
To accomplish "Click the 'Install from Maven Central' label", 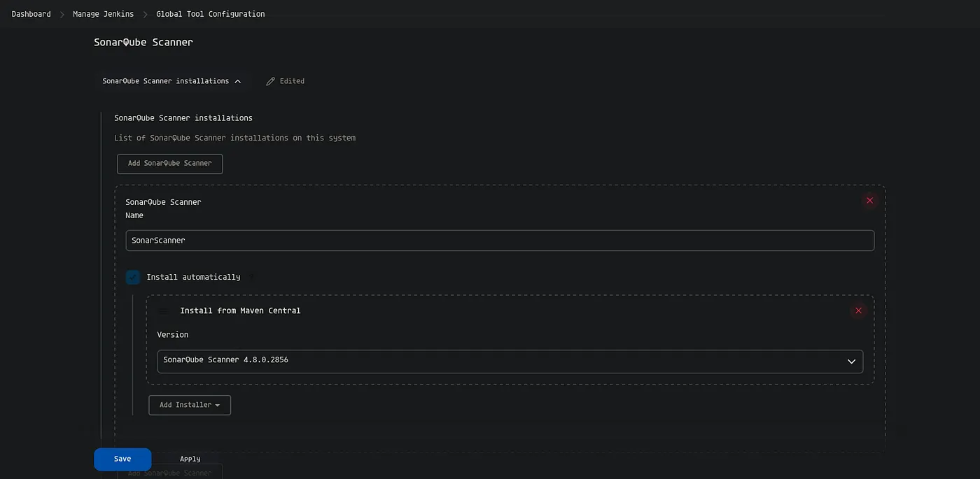I will (240, 310).
